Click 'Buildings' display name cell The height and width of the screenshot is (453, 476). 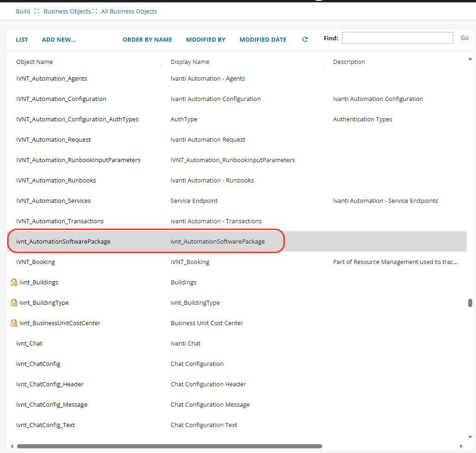click(184, 282)
